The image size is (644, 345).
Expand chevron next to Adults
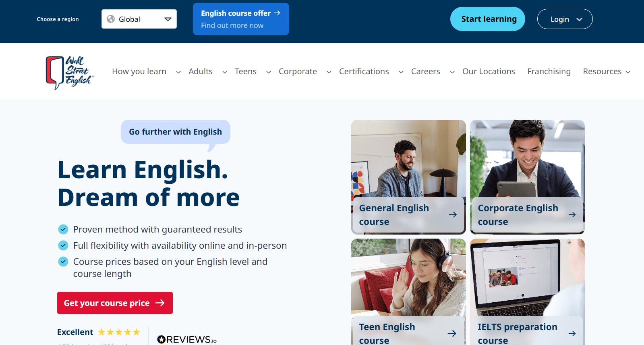225,72
